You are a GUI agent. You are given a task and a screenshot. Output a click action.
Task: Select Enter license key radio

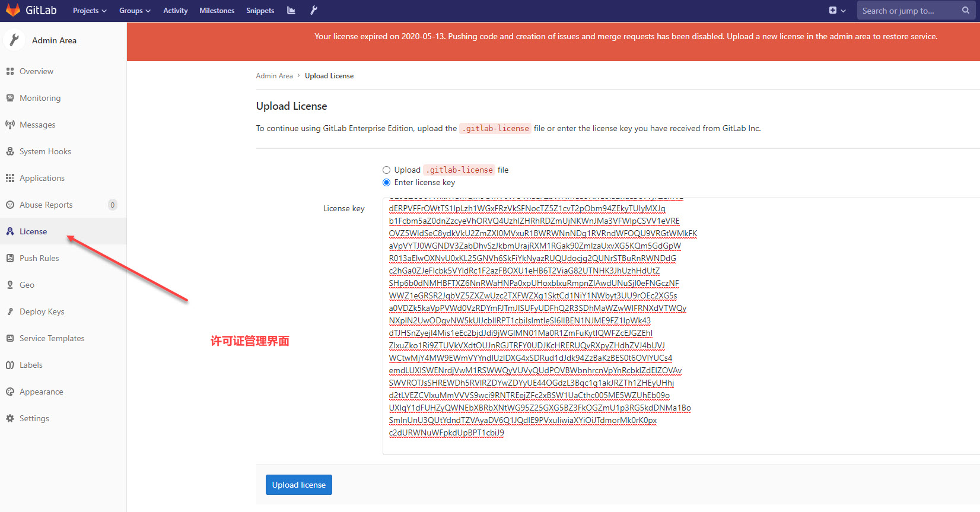pos(387,182)
